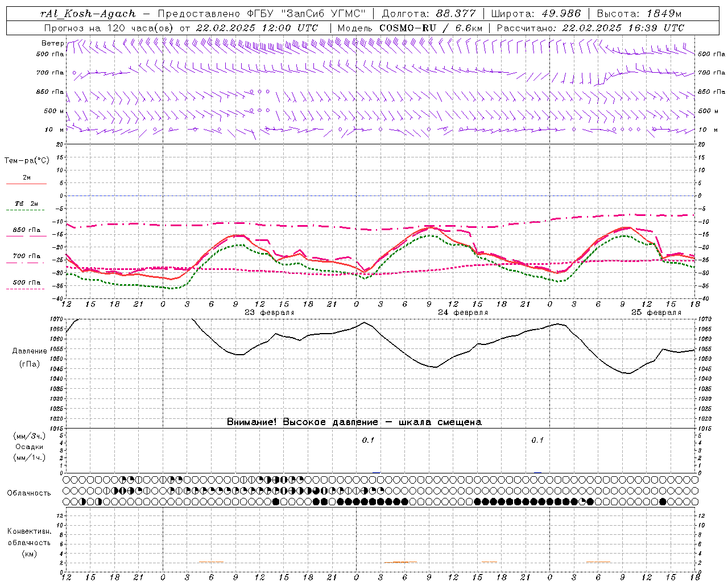Click the 2м temperature legend line sample

pyautogui.click(x=26, y=184)
